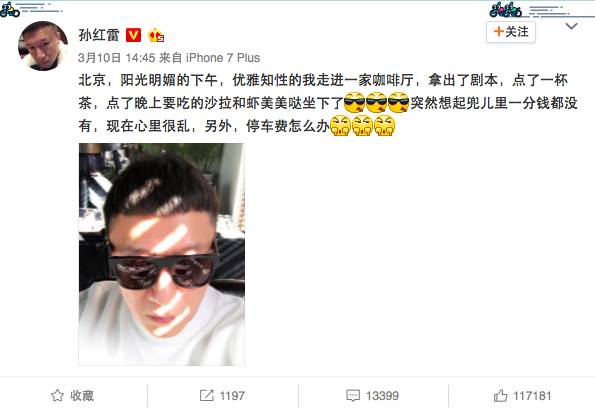Open the 孙红雷 username link
This screenshot has width=595, height=414.
99,35
